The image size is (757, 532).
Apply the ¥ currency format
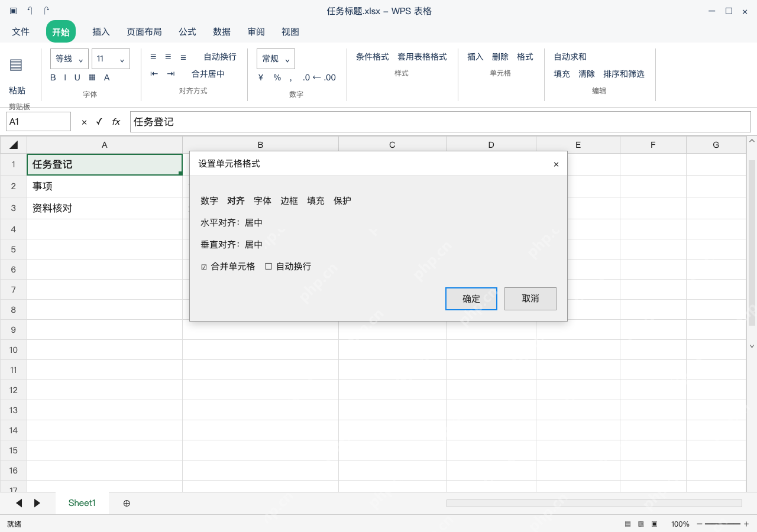point(261,77)
